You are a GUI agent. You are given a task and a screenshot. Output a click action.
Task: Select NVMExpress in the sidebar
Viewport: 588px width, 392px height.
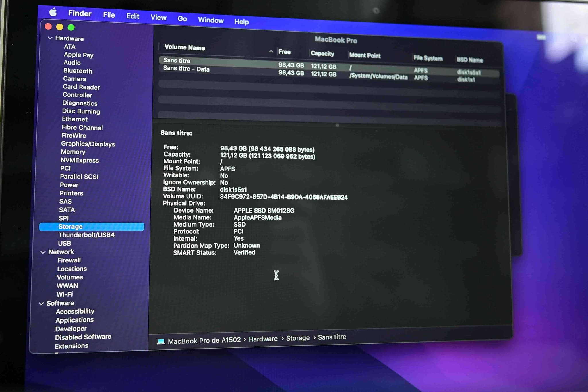point(80,160)
